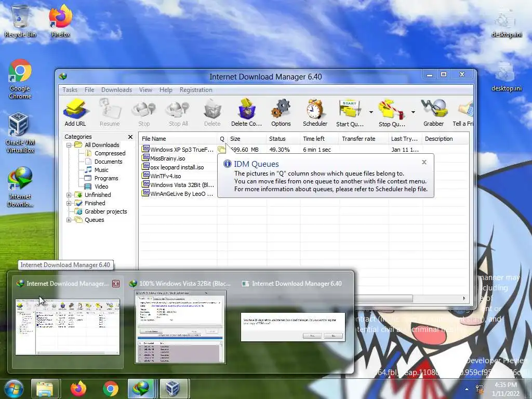
Task: Open the Scheduler clock icon
Action: [315, 113]
